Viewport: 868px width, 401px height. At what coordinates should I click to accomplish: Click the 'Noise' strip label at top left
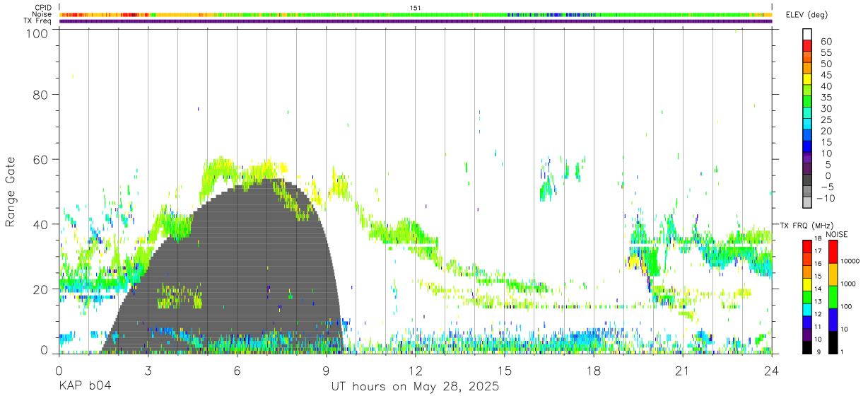pos(42,14)
